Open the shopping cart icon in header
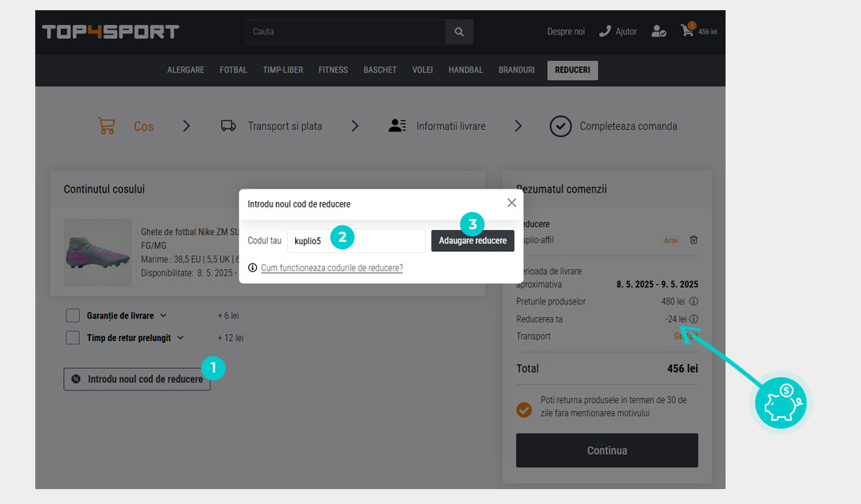This screenshot has height=504, width=861. (687, 31)
